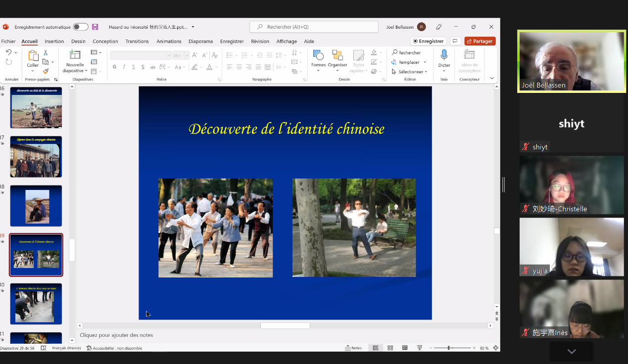Open the Formes shapes gallery
Image resolution: width=628 pixels, height=364 pixels.
[x=318, y=58]
